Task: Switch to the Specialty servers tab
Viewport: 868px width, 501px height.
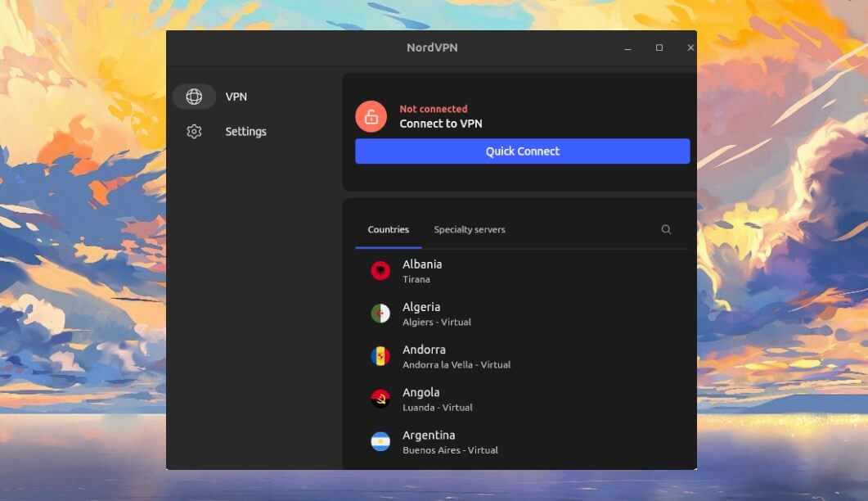Action: tap(470, 229)
